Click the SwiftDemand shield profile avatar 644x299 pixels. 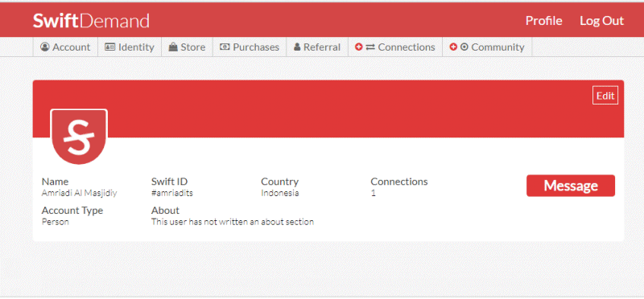pyautogui.click(x=78, y=137)
